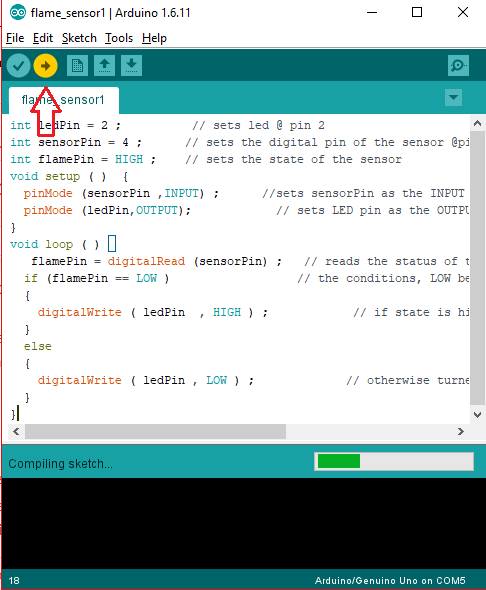Click the horizontal scrollbar left arrow
The height and width of the screenshot is (590, 486).
pyautogui.click(x=16, y=431)
